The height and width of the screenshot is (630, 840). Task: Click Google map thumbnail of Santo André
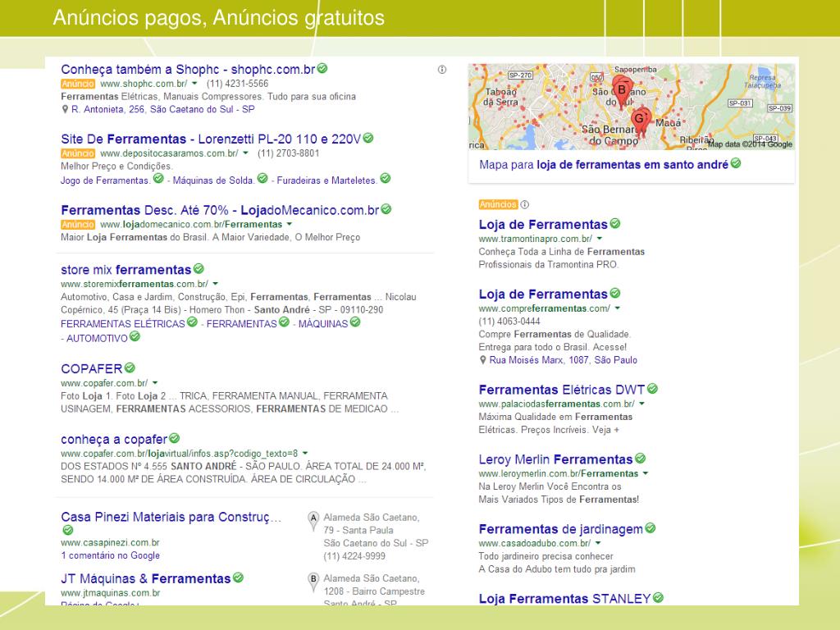click(632, 107)
